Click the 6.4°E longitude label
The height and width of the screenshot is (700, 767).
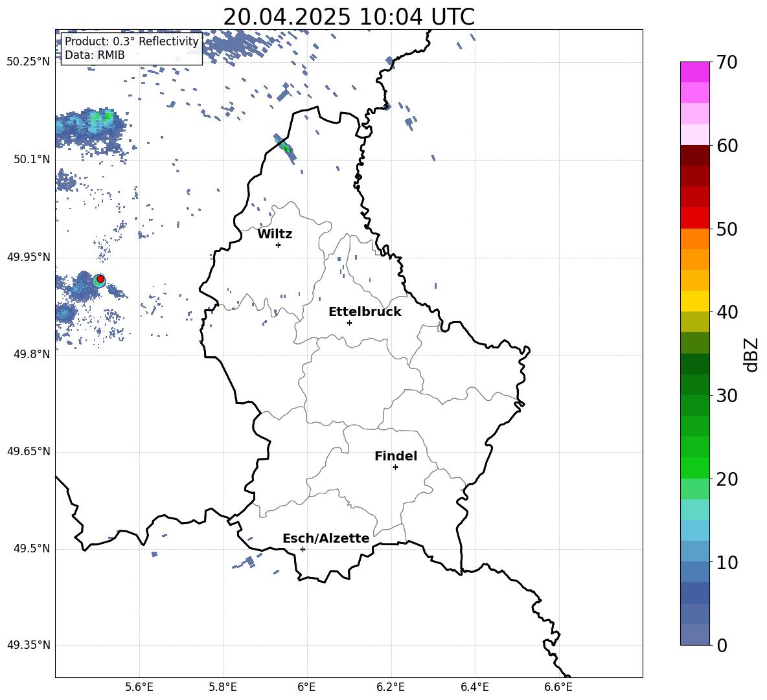474,687
